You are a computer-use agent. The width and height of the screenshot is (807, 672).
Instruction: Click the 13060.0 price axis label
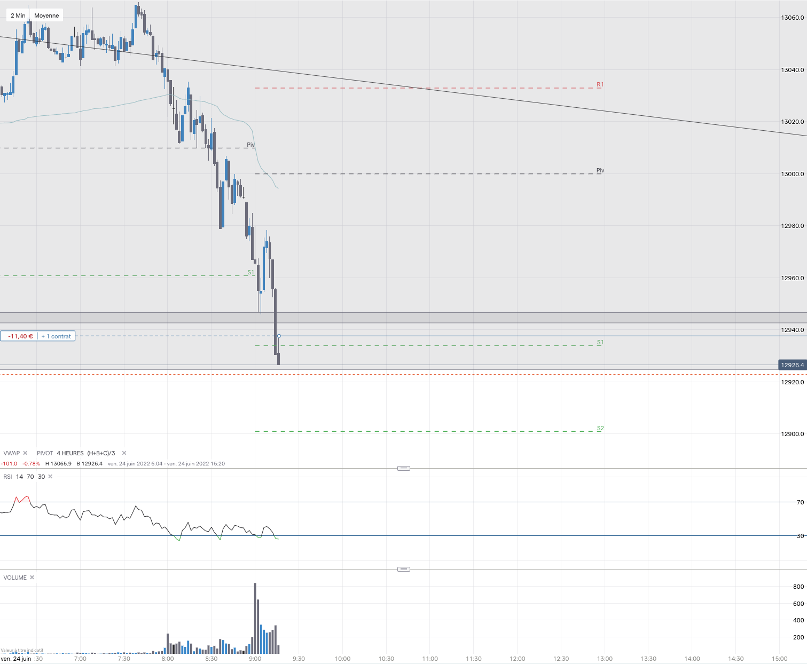point(792,18)
